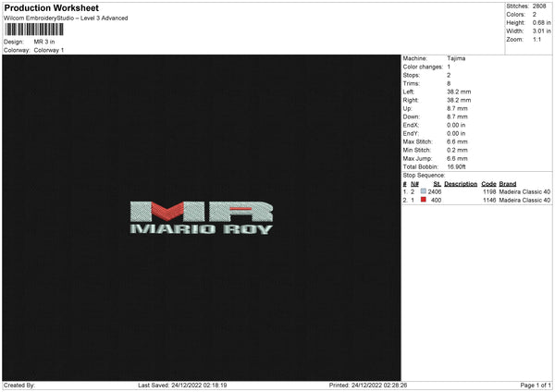This screenshot has width=555, height=392.
Task: Click the "Page 1 of 1" footer text
Action: click(536, 386)
